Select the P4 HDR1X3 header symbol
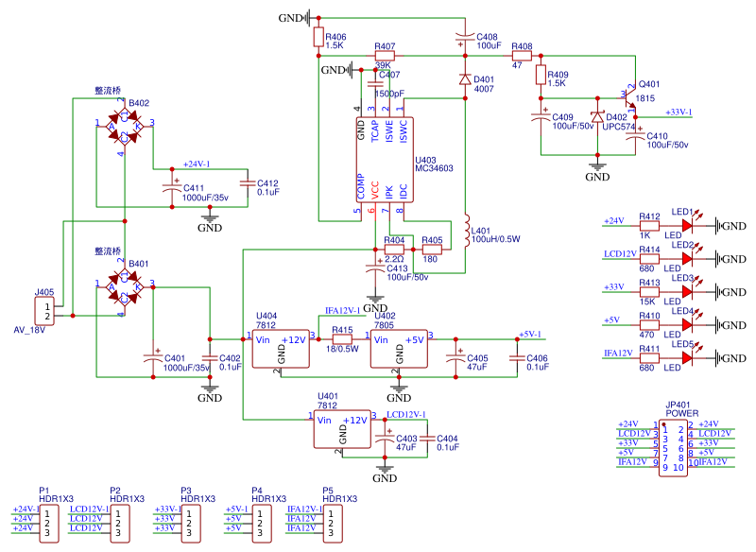The image size is (756, 552). click(x=262, y=524)
